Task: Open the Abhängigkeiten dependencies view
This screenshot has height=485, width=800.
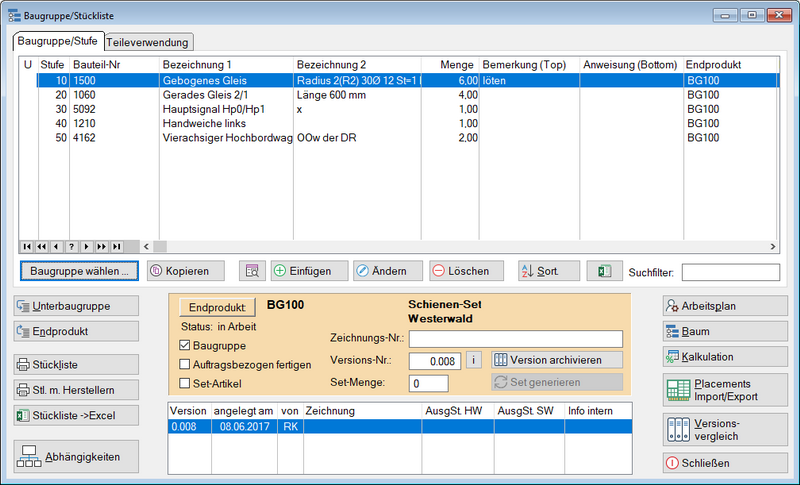Action: pos(76,457)
